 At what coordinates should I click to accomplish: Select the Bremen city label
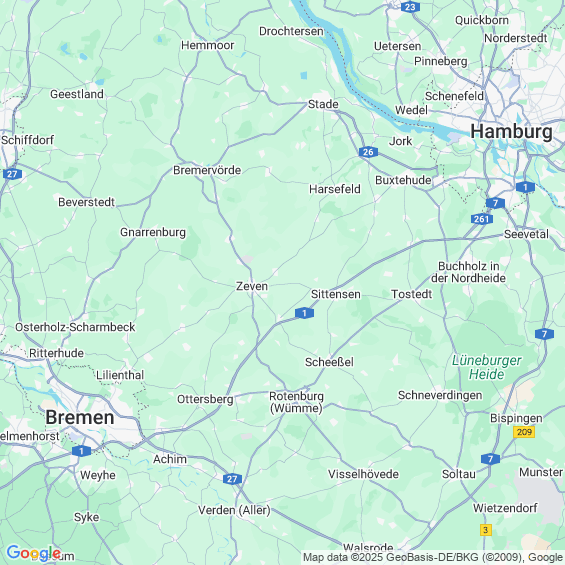[80, 417]
